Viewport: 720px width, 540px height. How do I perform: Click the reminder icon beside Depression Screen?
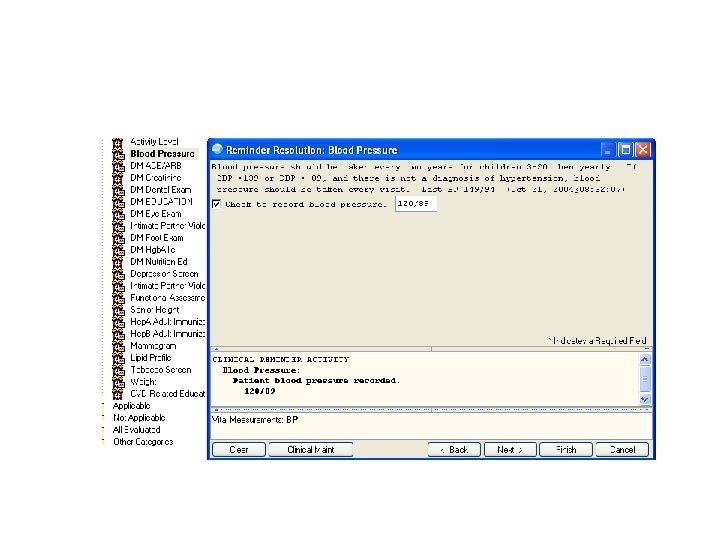click(x=118, y=274)
